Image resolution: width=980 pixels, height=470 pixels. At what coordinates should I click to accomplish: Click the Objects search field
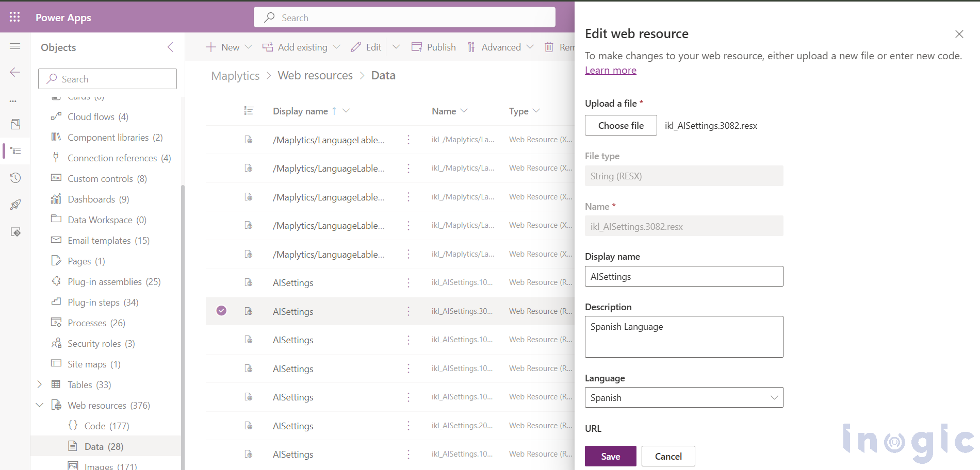click(107, 79)
